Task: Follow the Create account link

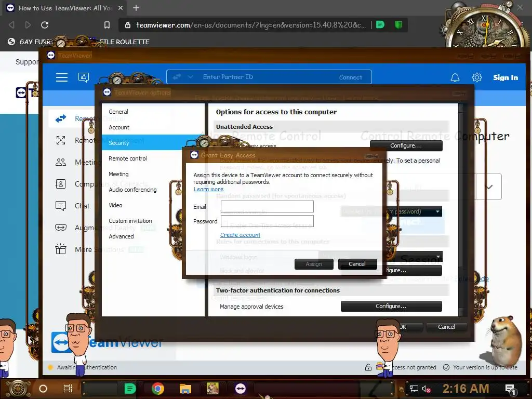Action: point(240,235)
